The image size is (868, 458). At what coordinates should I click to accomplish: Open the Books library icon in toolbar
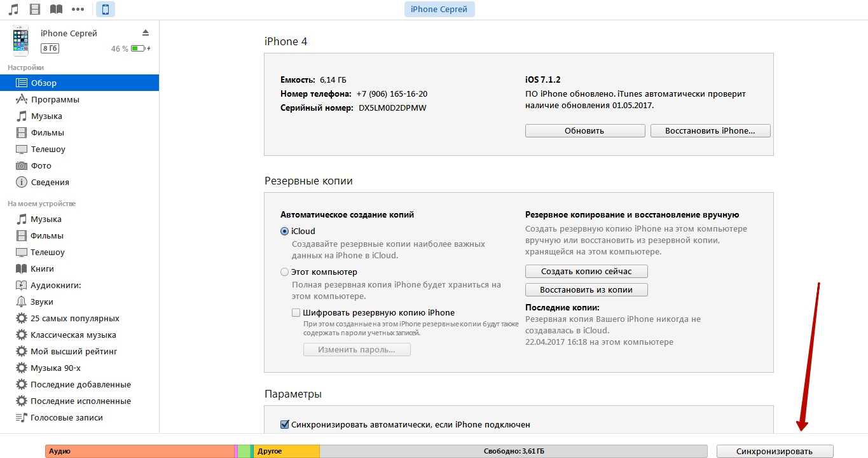pyautogui.click(x=57, y=9)
